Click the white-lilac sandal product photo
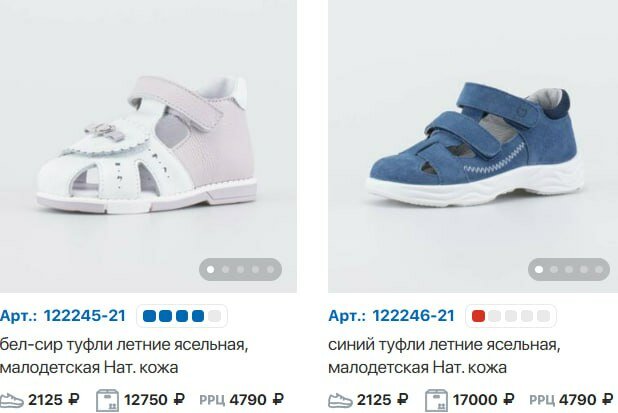Viewport: 618px width, 413px height. tap(148, 146)
